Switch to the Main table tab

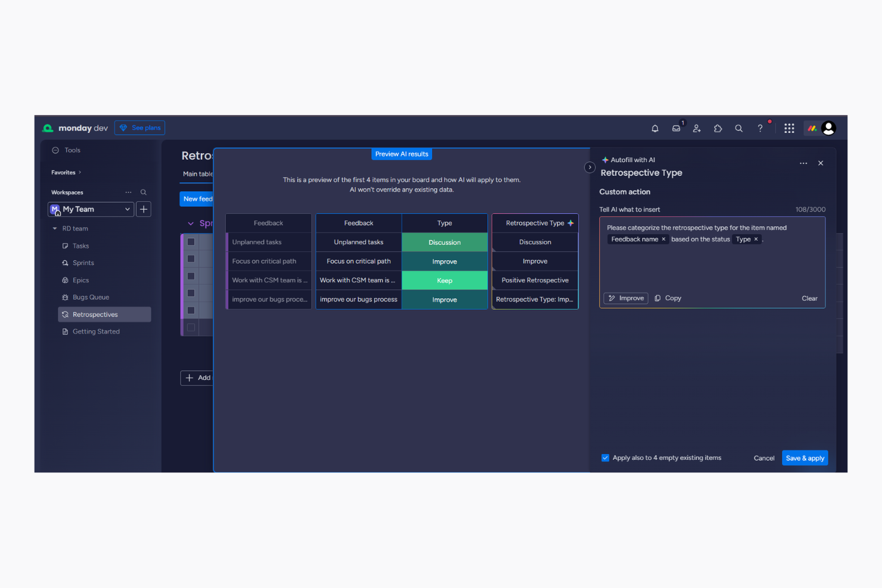(197, 174)
